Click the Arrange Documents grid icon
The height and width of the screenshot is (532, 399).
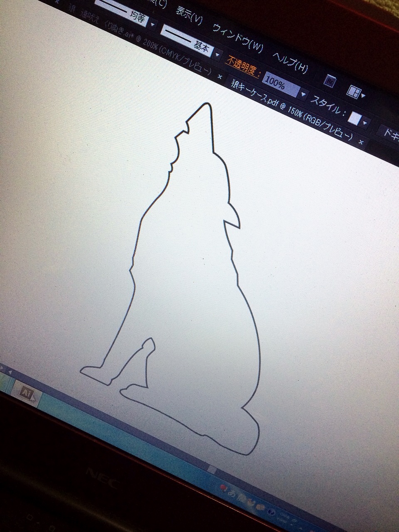tap(354, 91)
